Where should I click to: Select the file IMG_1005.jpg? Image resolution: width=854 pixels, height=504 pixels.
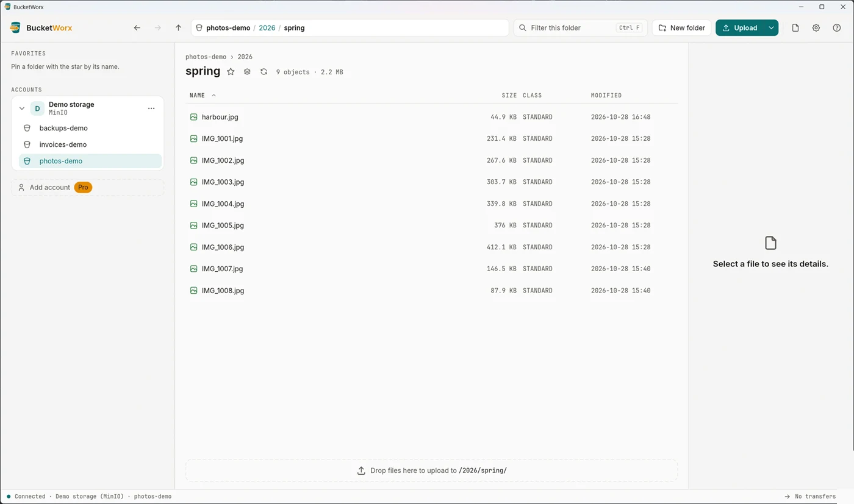[x=432, y=225]
